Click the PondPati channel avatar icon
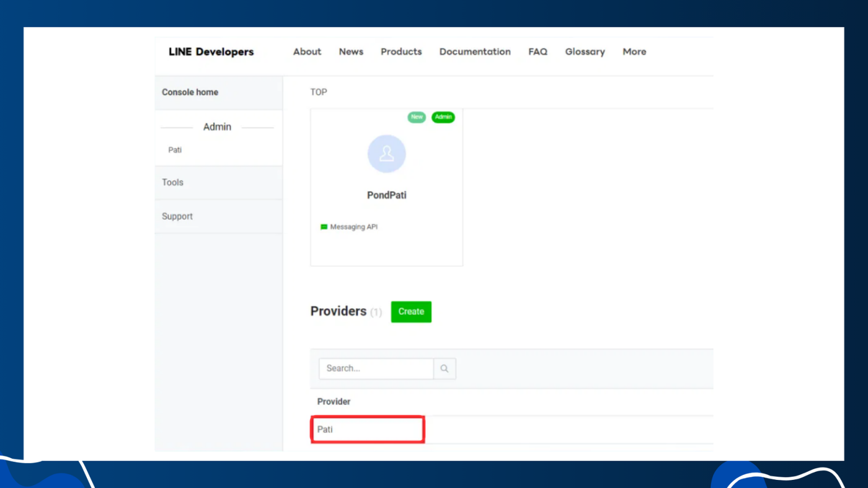868x488 pixels. (x=386, y=154)
